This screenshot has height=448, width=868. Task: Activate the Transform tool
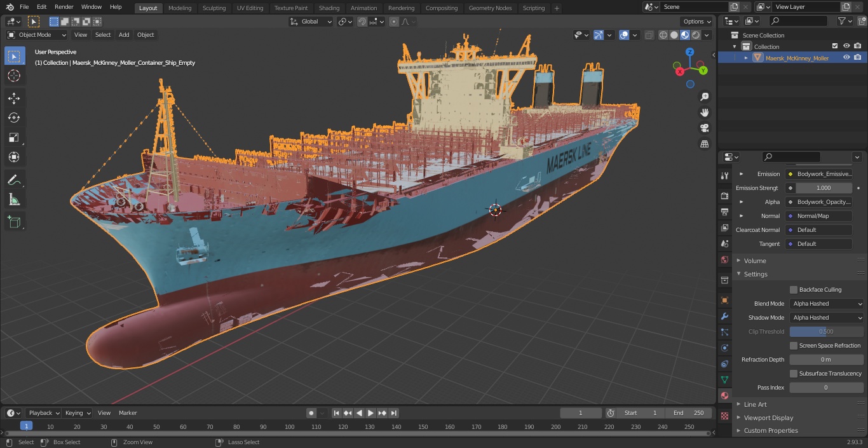click(14, 157)
